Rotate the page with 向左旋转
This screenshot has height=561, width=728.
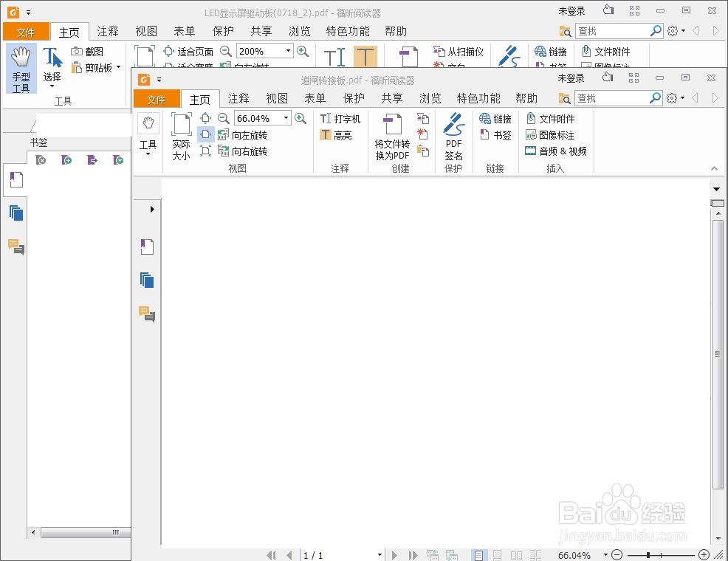pos(243,135)
